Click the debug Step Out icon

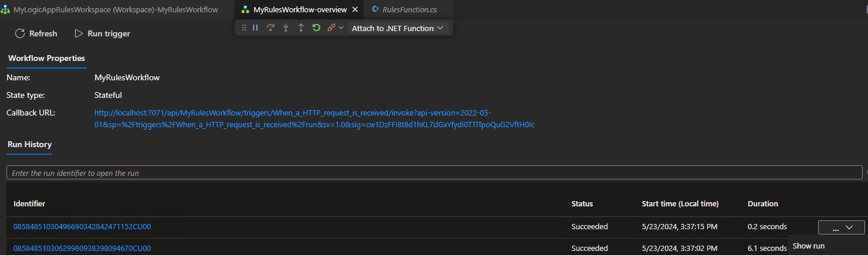click(x=301, y=28)
